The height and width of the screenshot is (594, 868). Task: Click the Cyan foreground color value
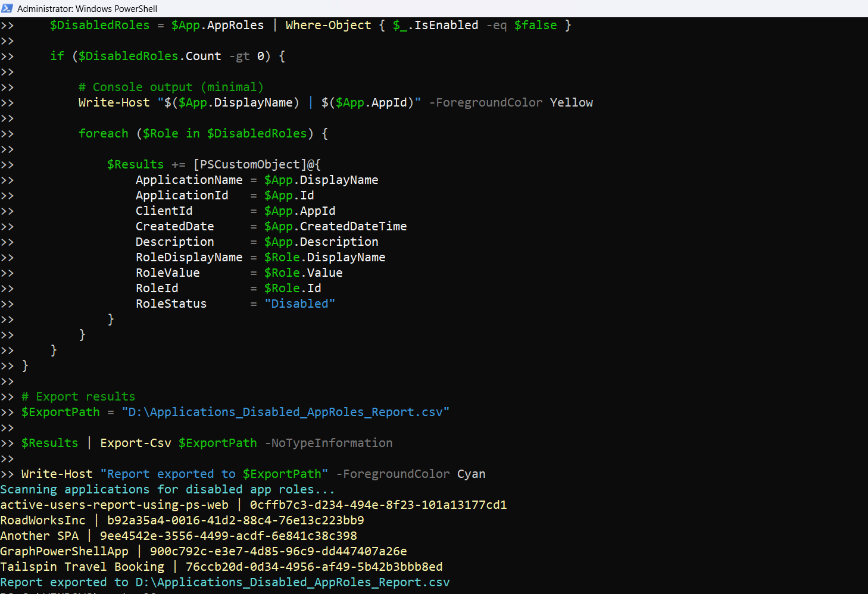[x=471, y=474]
